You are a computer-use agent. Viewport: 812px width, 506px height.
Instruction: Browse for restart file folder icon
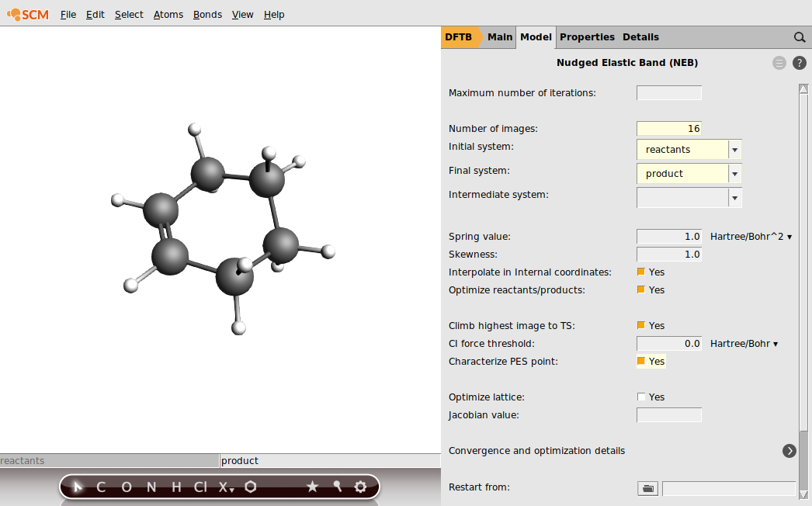648,488
